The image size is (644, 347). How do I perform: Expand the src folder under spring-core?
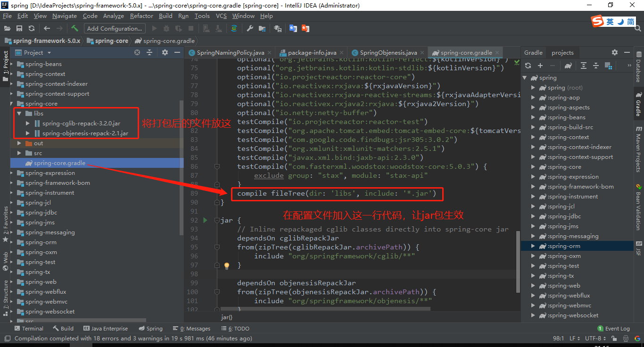point(19,153)
